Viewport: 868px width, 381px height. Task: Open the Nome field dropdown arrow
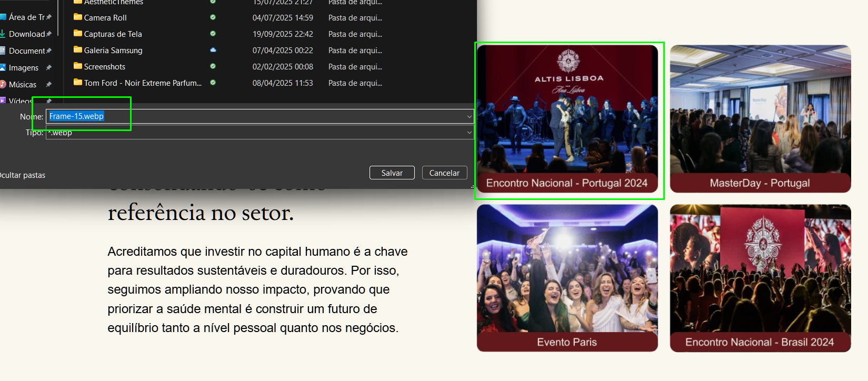tap(469, 116)
